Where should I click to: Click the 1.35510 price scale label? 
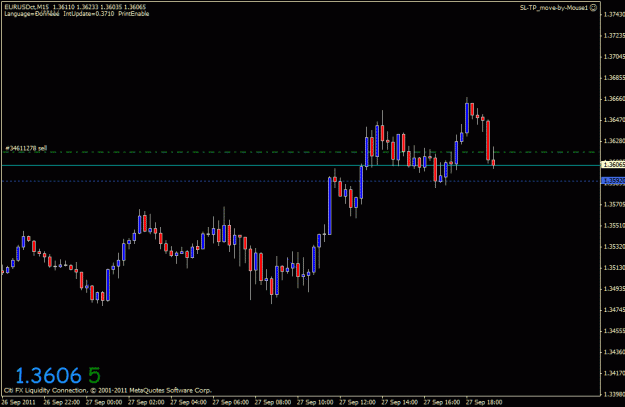[x=614, y=226]
